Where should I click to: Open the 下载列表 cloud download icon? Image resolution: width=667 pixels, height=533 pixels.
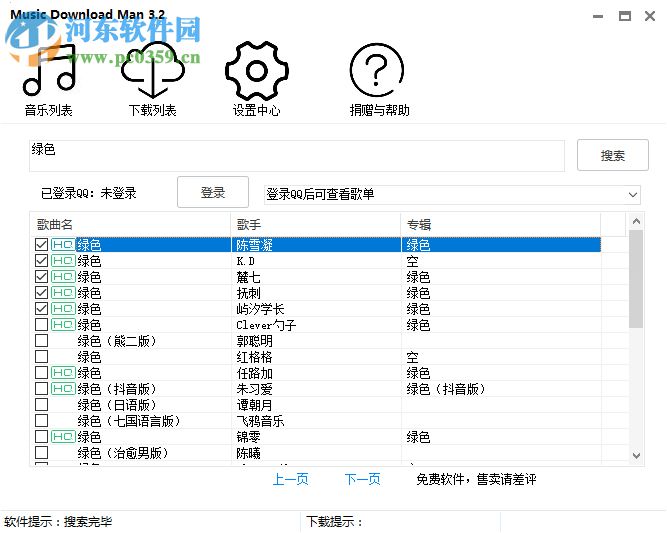click(x=153, y=71)
